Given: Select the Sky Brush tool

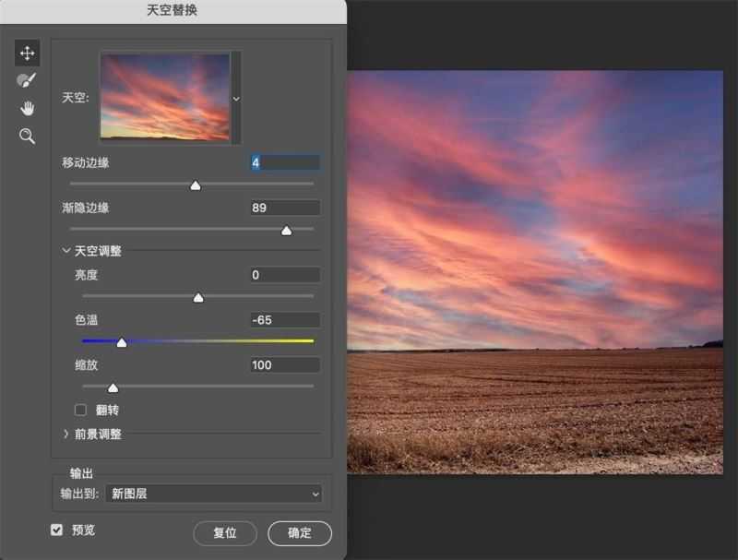Looking at the screenshot, I should pyautogui.click(x=27, y=81).
